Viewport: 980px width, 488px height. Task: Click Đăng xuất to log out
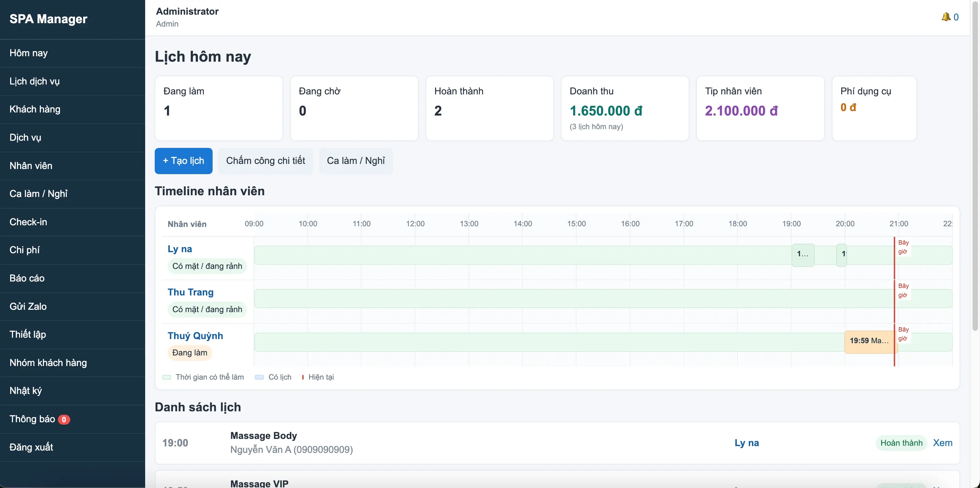[72, 447]
